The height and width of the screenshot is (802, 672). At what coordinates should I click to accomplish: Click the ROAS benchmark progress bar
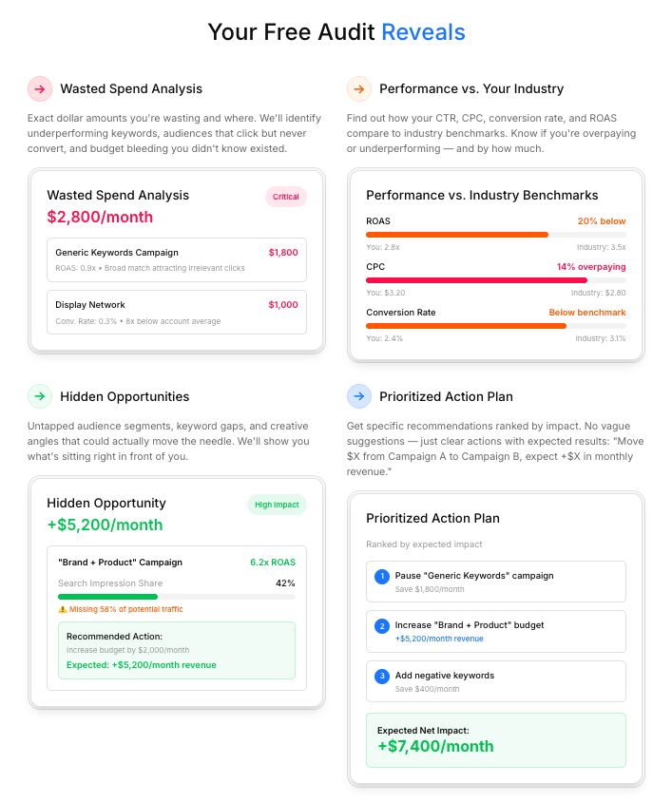coord(495,235)
